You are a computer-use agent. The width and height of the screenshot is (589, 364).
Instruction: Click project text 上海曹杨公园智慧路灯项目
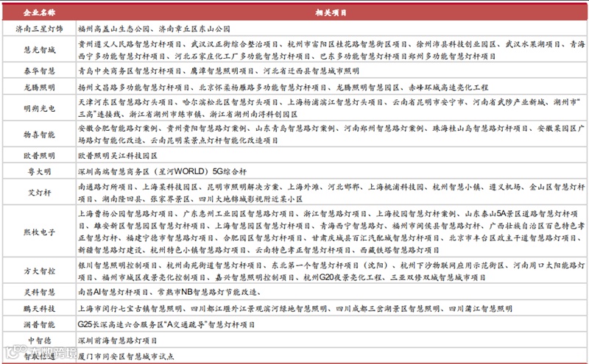(x=126, y=214)
